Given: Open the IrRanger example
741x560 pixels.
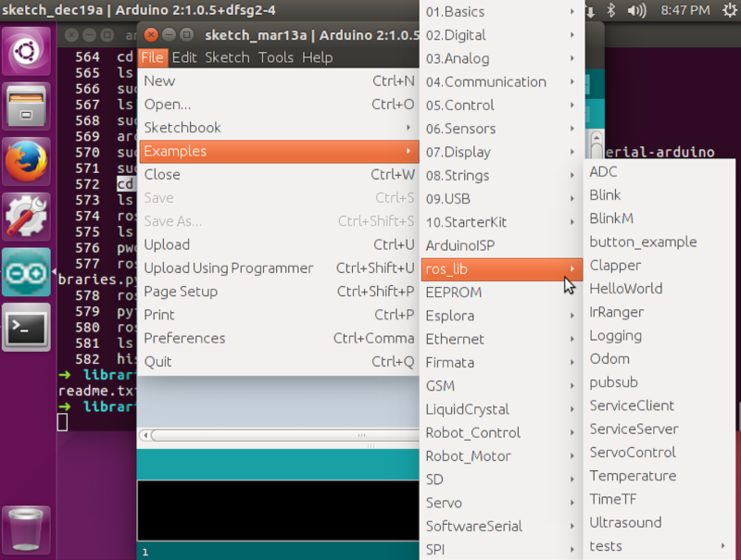Looking at the screenshot, I should tap(659, 312).
